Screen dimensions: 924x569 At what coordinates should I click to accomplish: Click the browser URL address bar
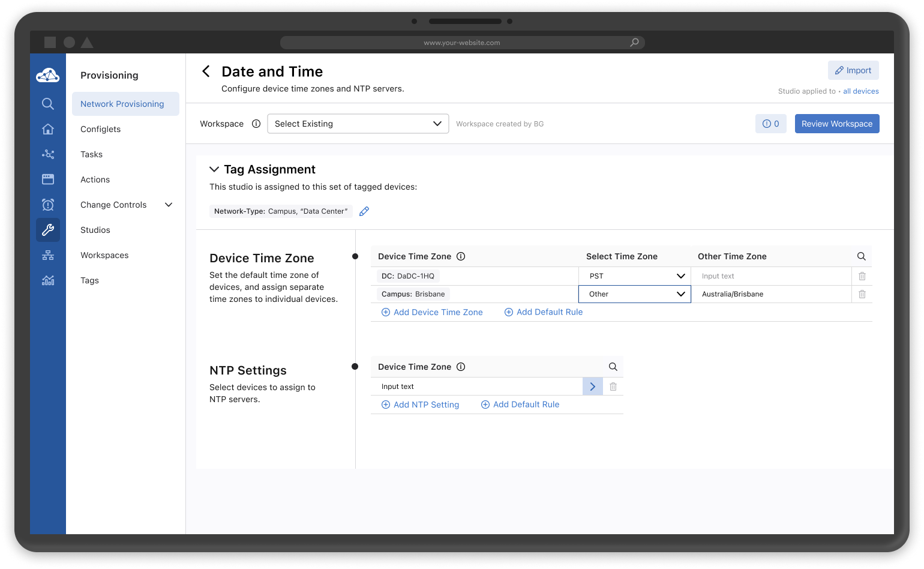coord(462,43)
